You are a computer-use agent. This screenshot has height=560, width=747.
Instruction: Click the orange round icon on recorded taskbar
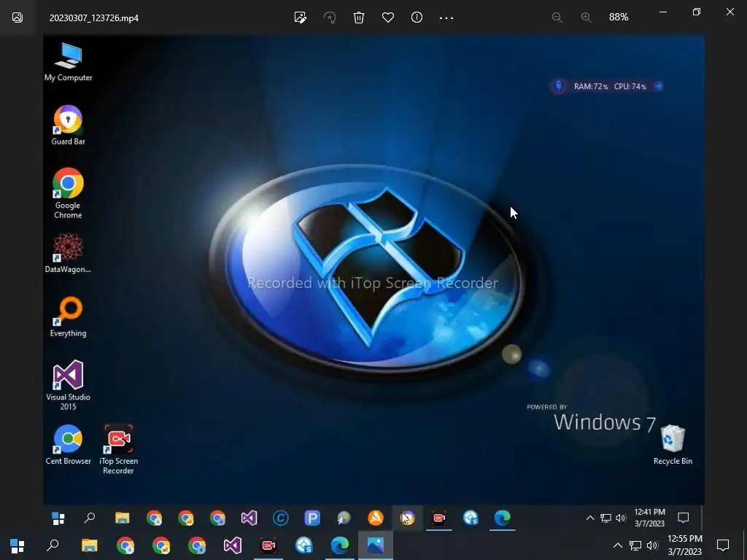376,518
